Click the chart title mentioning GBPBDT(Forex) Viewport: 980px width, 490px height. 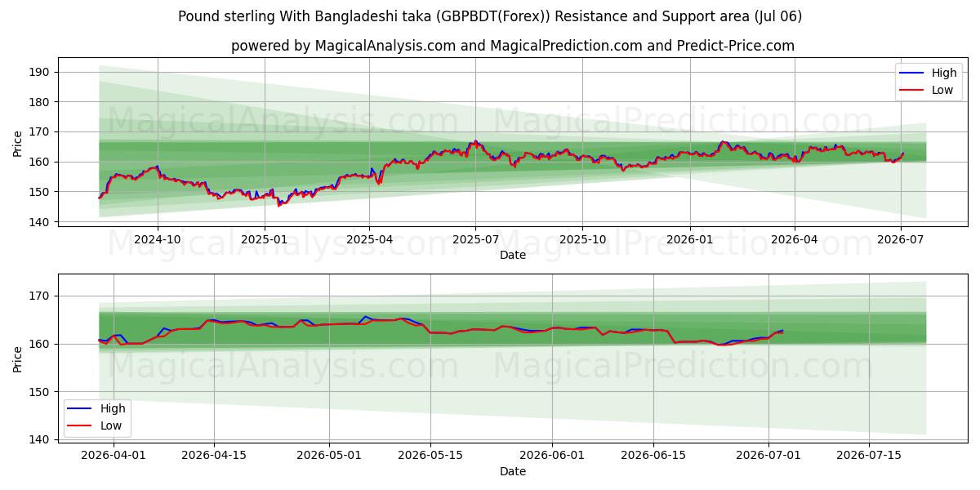[x=490, y=16]
